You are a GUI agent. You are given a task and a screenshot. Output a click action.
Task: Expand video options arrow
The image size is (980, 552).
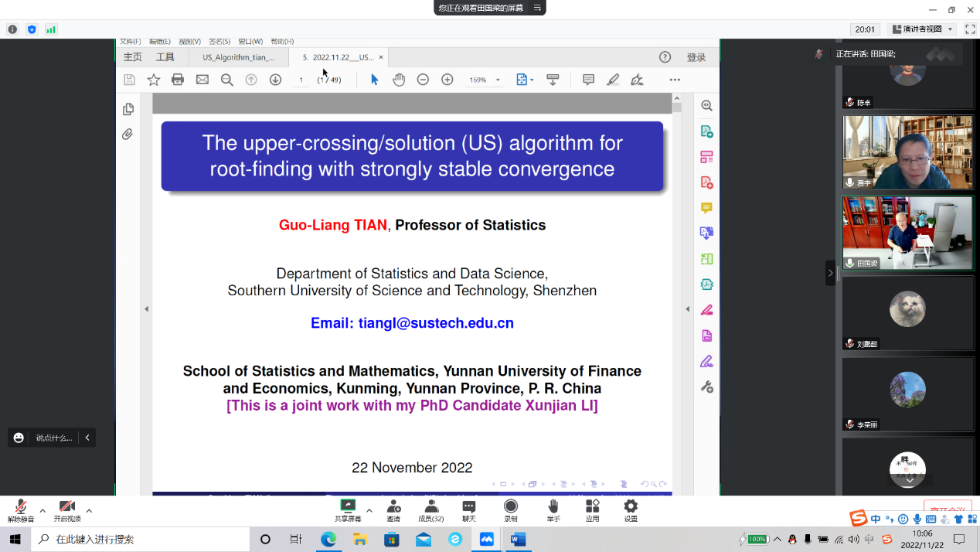89,510
